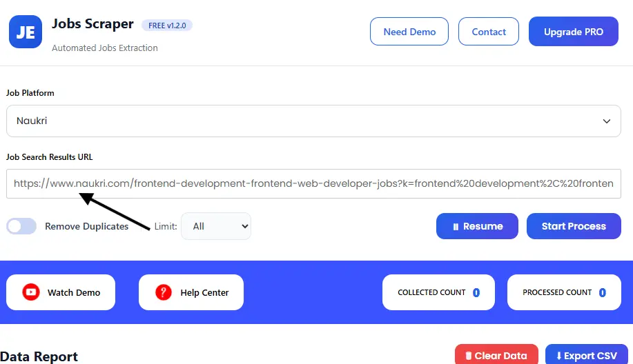Viewport: 633px width, 364px height.
Task: Click the Job Search Results URL input field
Action: pos(313,184)
